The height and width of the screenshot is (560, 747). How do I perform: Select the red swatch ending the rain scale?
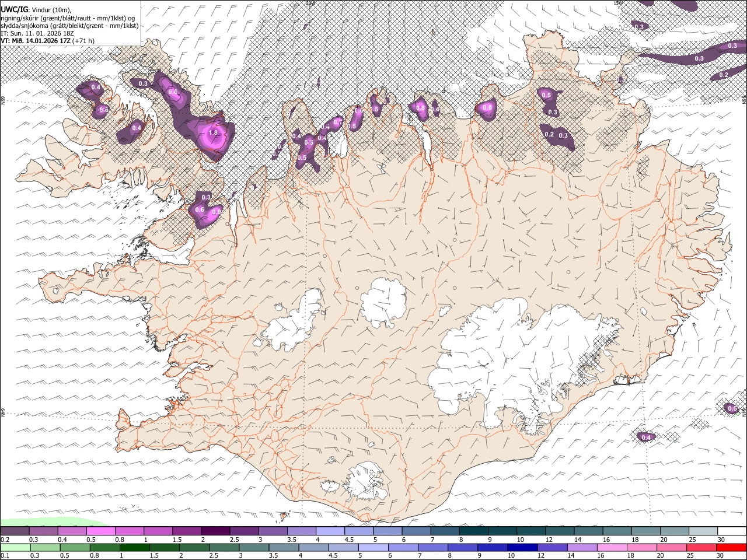click(x=731, y=547)
